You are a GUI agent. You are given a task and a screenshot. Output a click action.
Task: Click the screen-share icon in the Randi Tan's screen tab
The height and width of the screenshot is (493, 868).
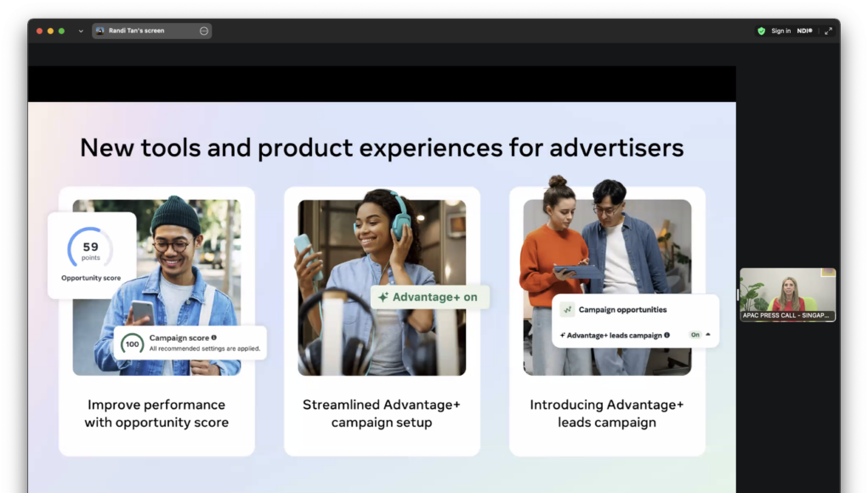(x=100, y=31)
